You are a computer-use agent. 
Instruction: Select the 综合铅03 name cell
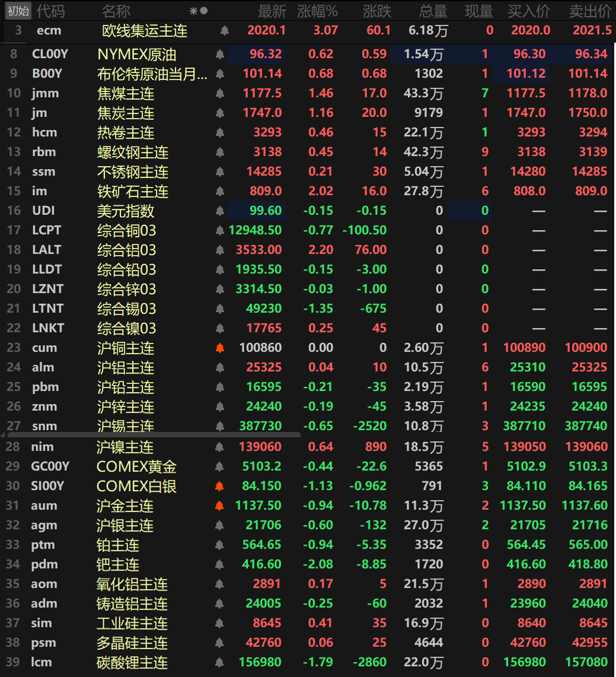pos(126,269)
